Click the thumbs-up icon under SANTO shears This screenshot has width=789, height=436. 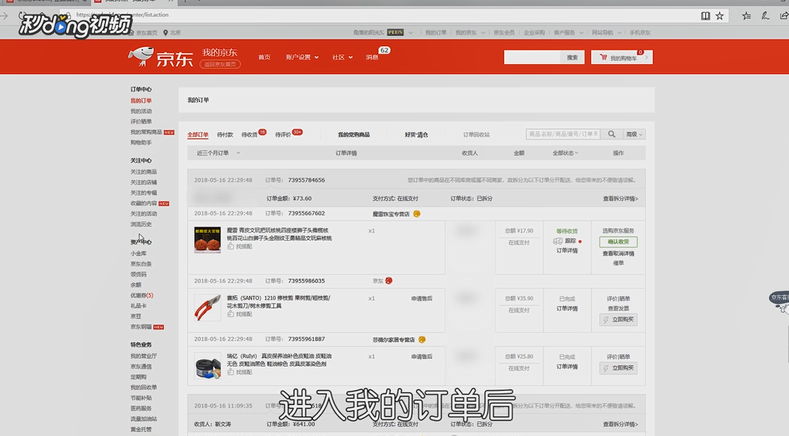point(230,314)
